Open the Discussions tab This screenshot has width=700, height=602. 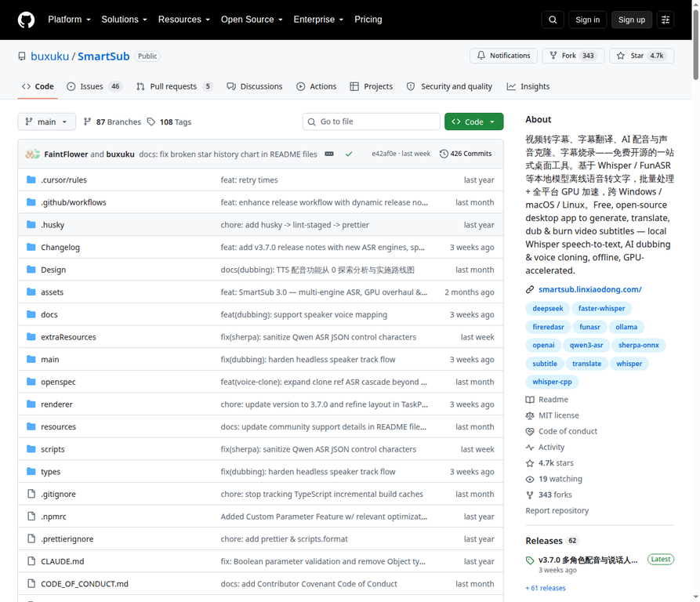(x=255, y=86)
